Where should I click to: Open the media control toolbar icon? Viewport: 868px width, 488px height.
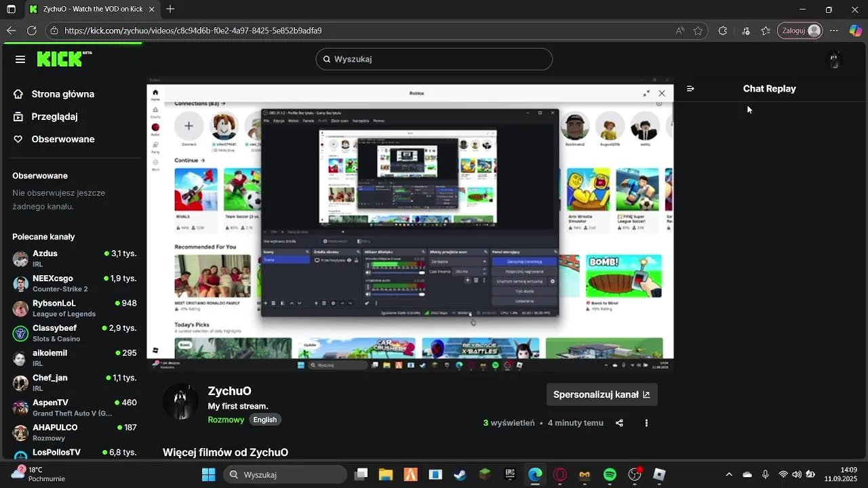tap(746, 30)
